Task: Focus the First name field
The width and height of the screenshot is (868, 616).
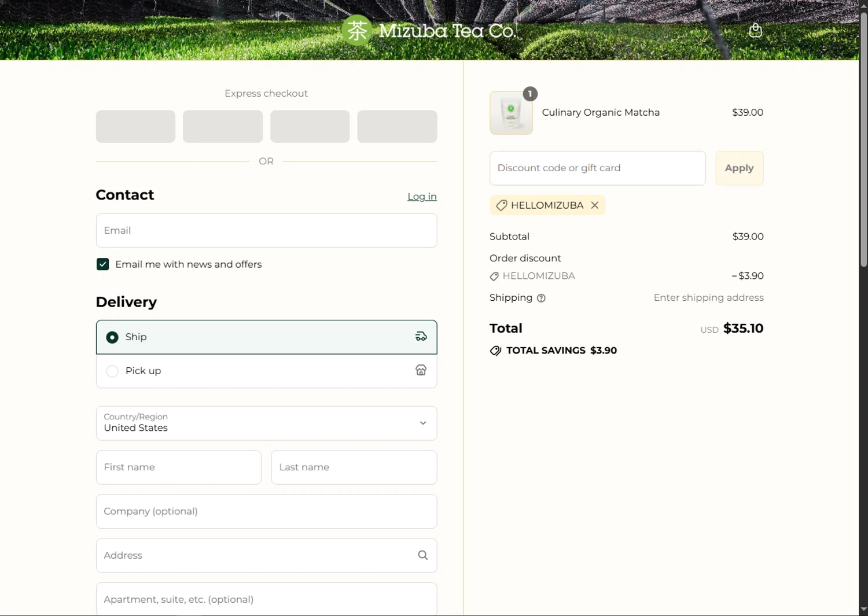Action: tap(178, 467)
